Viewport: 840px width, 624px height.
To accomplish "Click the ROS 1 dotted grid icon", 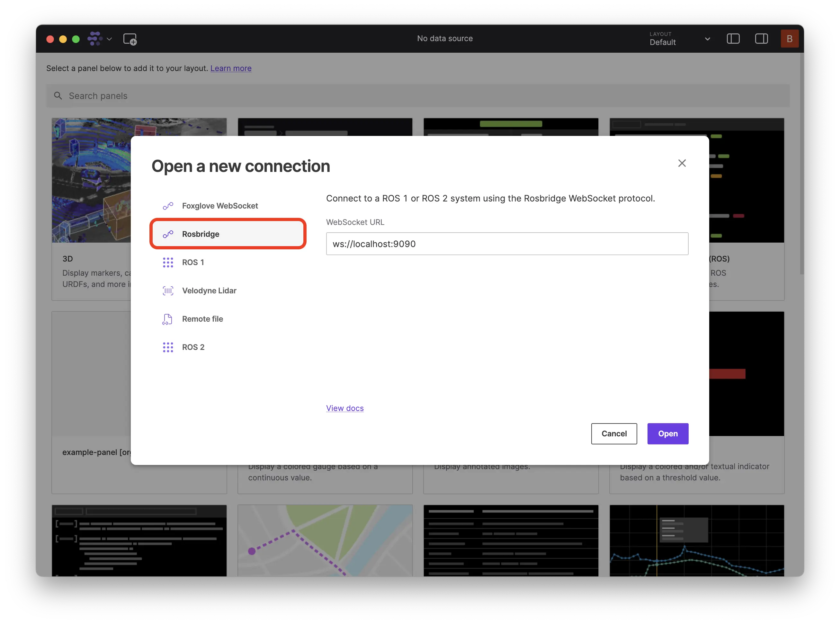I will pos(168,263).
